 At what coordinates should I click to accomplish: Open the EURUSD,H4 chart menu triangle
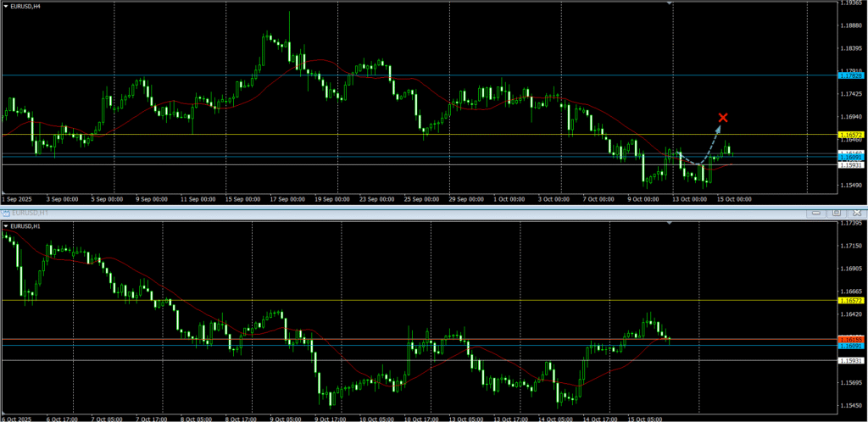pyautogui.click(x=4, y=7)
